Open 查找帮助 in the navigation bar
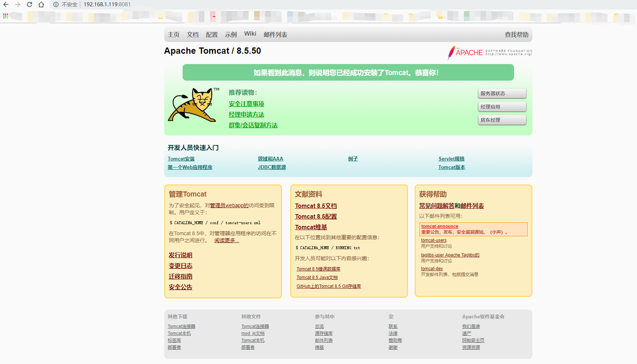The width and height of the screenshot is (637, 364). [x=517, y=35]
